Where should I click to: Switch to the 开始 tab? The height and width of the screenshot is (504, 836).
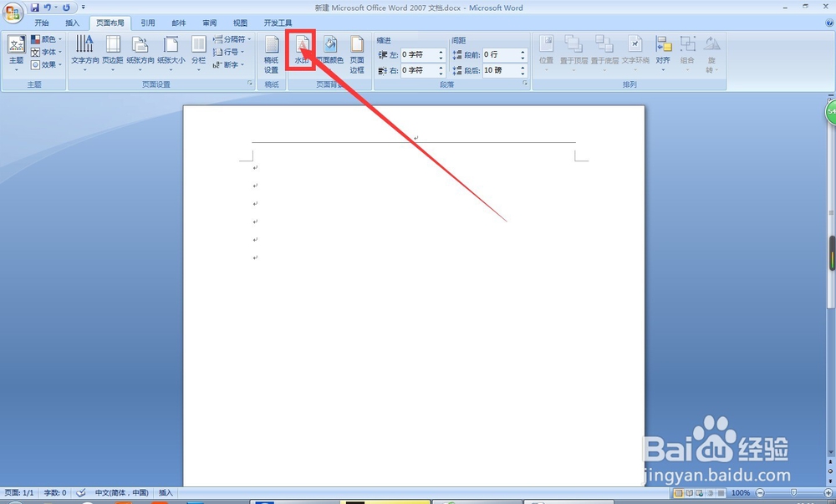click(42, 23)
